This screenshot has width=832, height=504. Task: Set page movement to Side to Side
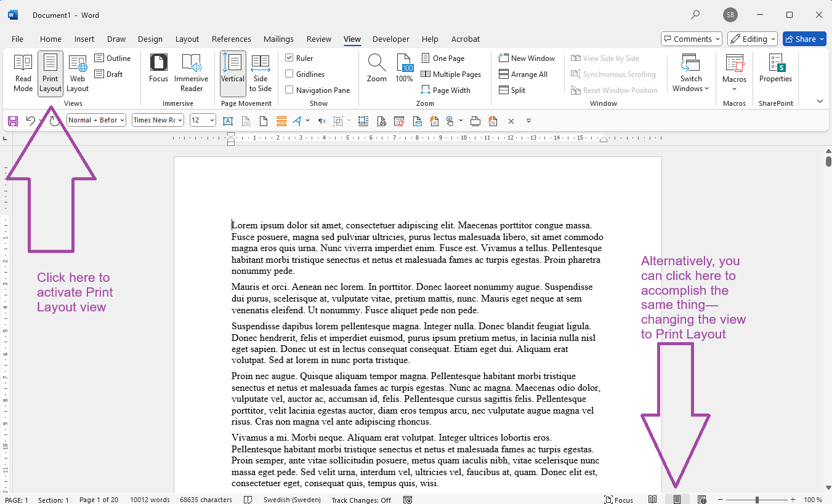click(x=261, y=73)
